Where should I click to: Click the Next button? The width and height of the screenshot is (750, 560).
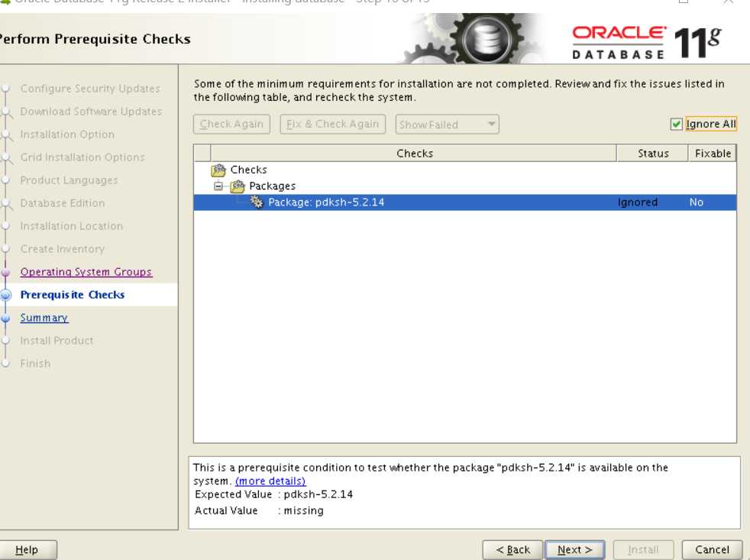pos(575,550)
